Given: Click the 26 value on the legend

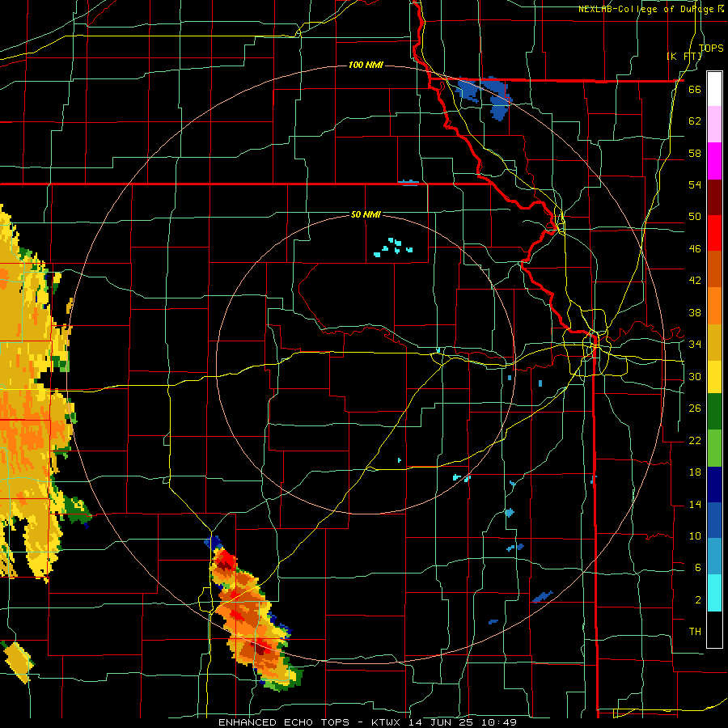Looking at the screenshot, I should pos(695,408).
